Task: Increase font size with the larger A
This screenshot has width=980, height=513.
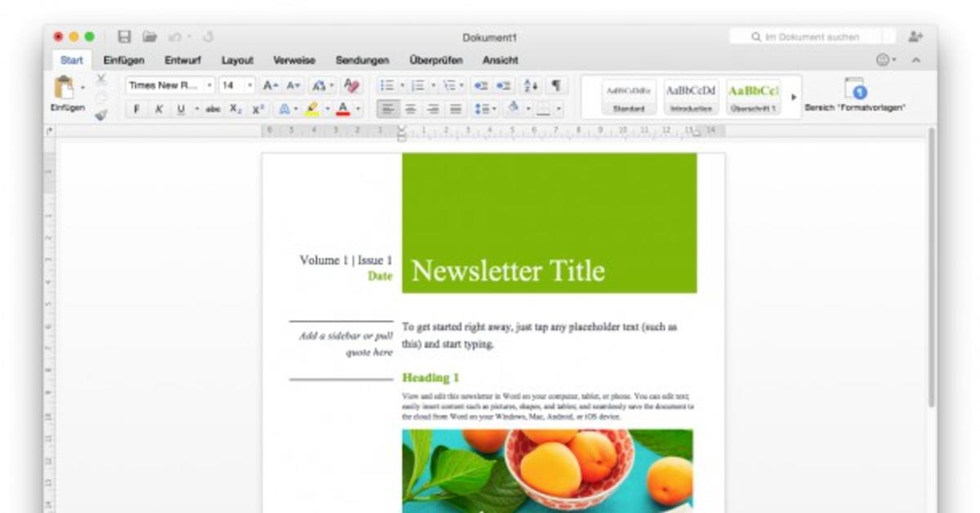Action: 270,85
